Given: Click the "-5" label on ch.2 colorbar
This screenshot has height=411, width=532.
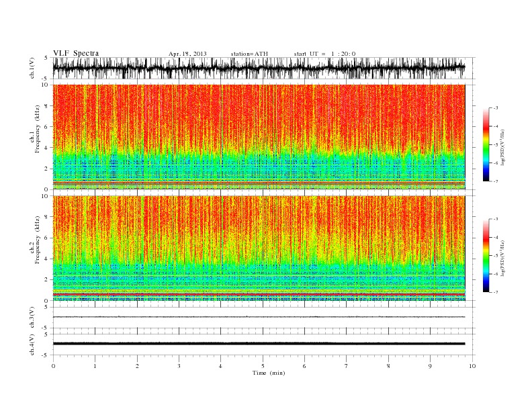Looking at the screenshot, I should point(496,256).
